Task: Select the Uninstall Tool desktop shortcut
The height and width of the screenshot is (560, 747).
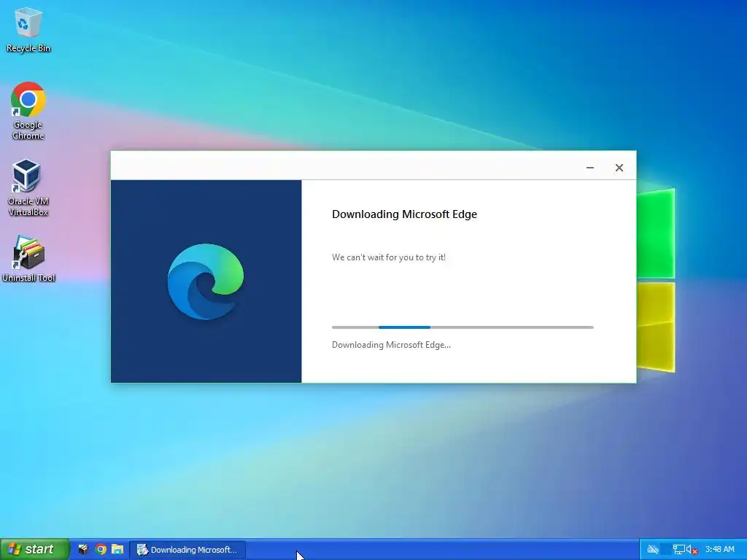Action: tap(28, 259)
